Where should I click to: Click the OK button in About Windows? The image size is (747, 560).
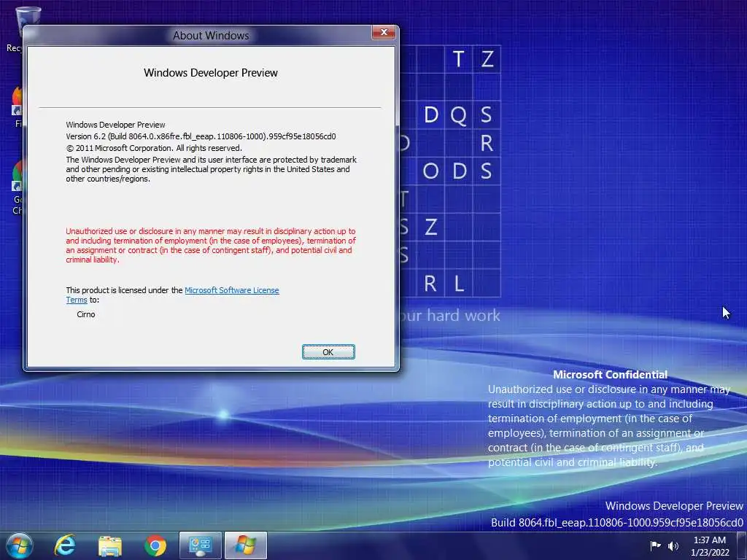pyautogui.click(x=328, y=352)
